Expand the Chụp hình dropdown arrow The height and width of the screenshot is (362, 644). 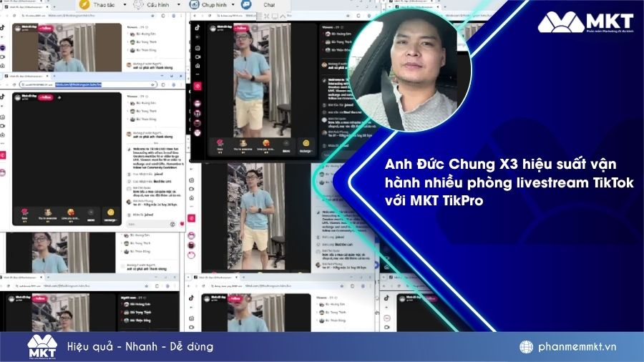(x=233, y=4)
